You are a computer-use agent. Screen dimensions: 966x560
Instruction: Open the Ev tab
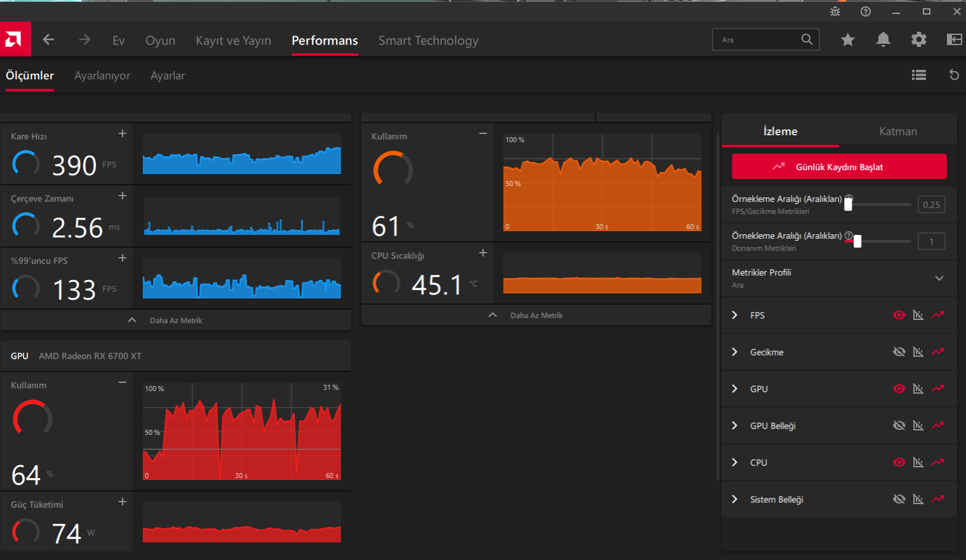pyautogui.click(x=119, y=40)
